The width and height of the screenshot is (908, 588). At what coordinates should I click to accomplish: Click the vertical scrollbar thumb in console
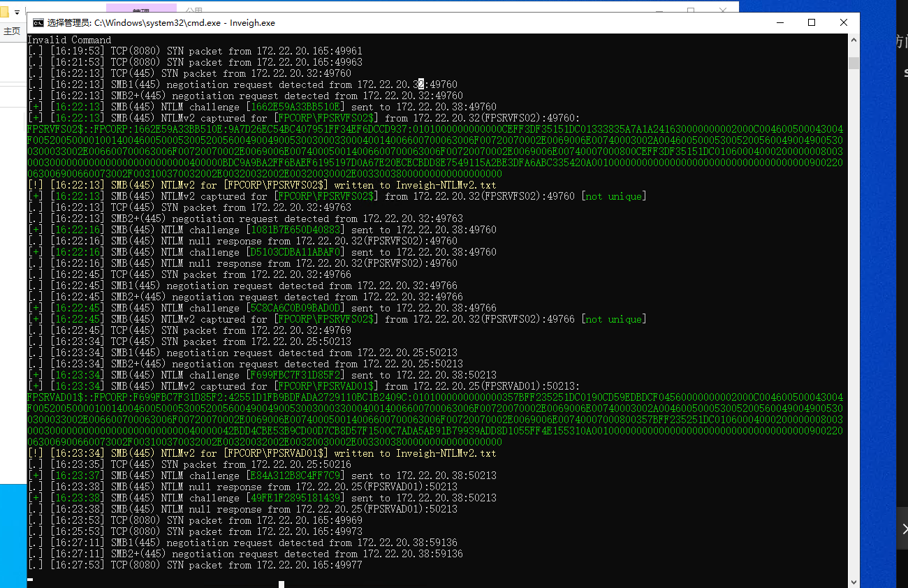point(854,64)
